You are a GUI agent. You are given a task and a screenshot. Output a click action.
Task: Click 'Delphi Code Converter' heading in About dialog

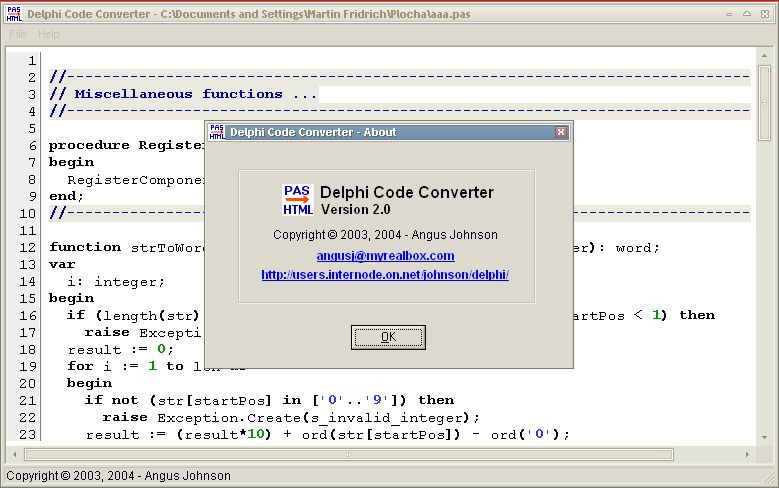pos(407,192)
